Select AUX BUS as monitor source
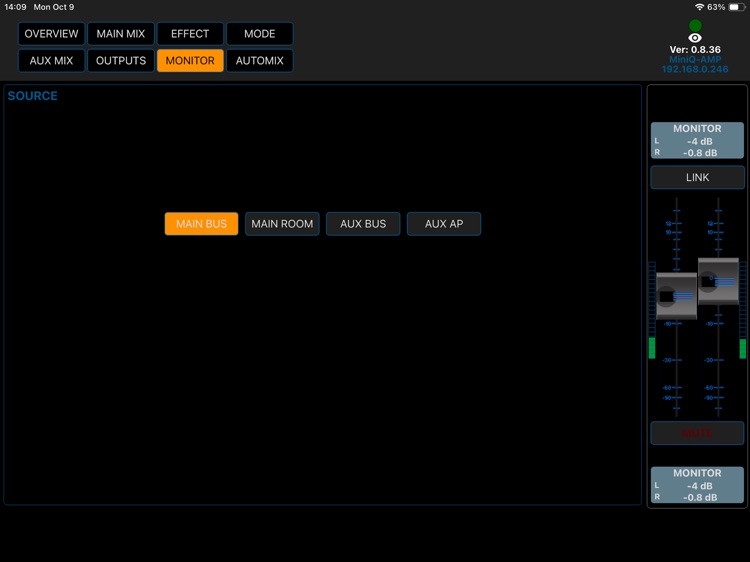This screenshot has height=562, width=750. [x=363, y=224]
